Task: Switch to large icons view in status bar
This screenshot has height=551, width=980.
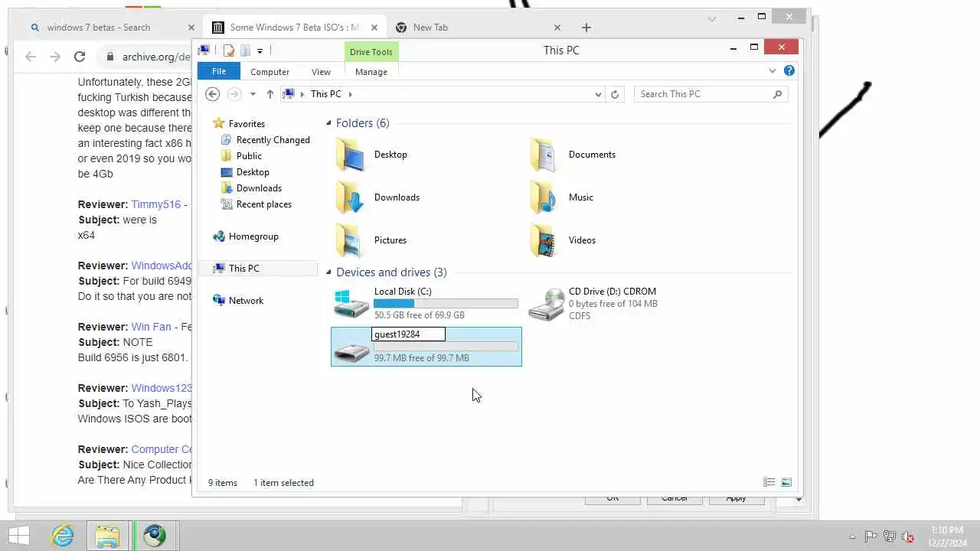Action: click(x=786, y=482)
